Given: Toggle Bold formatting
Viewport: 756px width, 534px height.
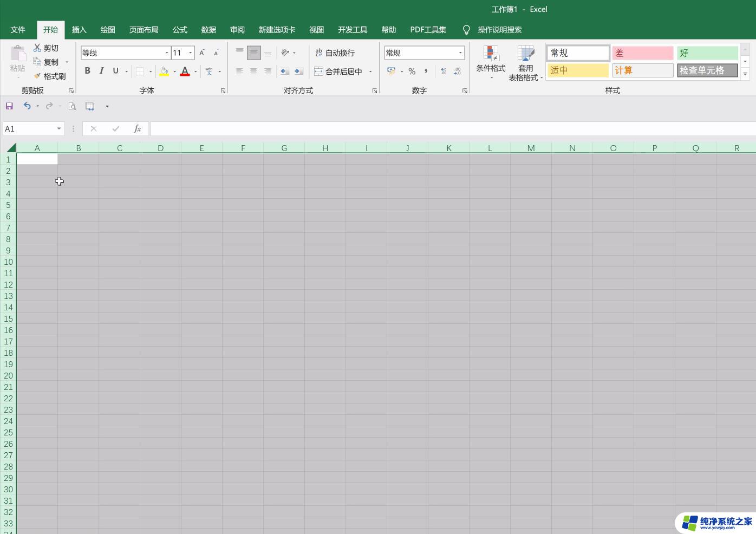Looking at the screenshot, I should pos(87,71).
